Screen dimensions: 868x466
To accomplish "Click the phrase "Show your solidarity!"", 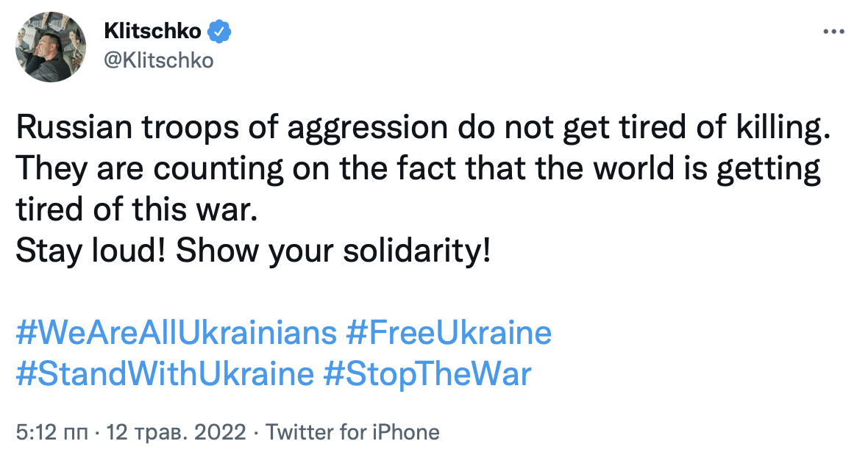I will (x=332, y=252).
